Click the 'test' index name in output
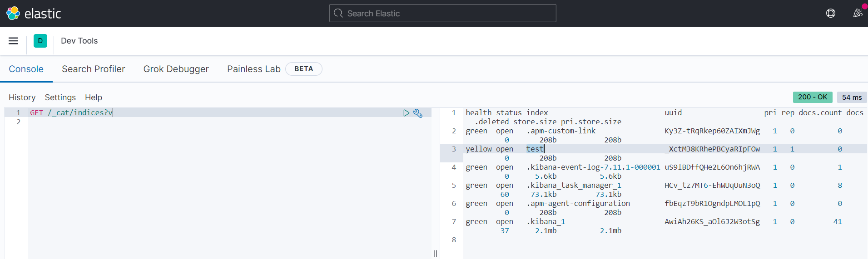The width and height of the screenshot is (868, 259). click(x=535, y=149)
